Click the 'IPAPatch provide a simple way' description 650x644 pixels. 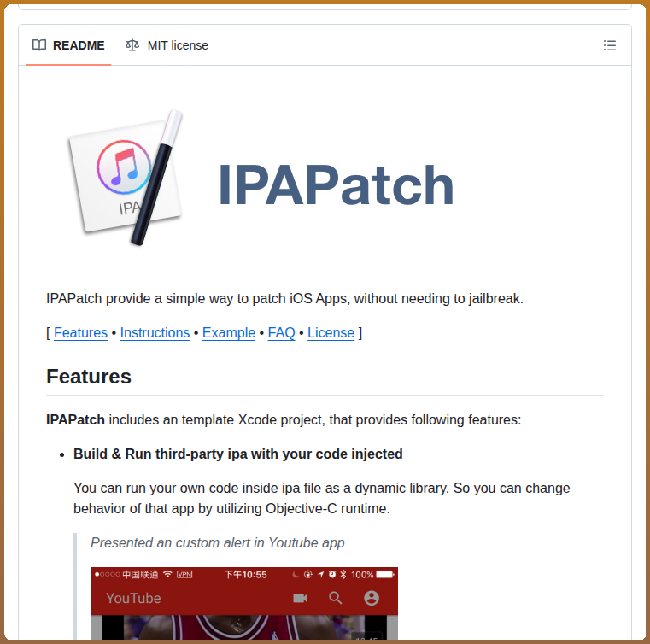pyautogui.click(x=284, y=299)
